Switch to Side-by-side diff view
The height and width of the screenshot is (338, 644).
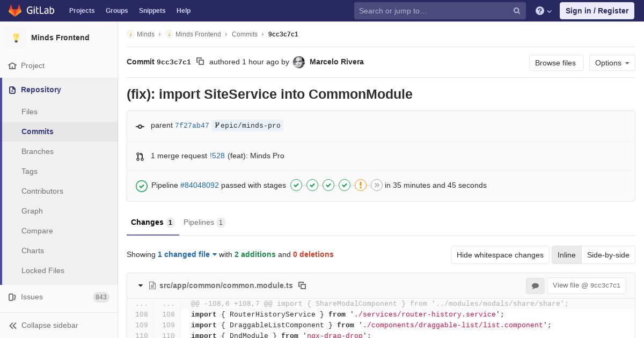pyautogui.click(x=608, y=255)
